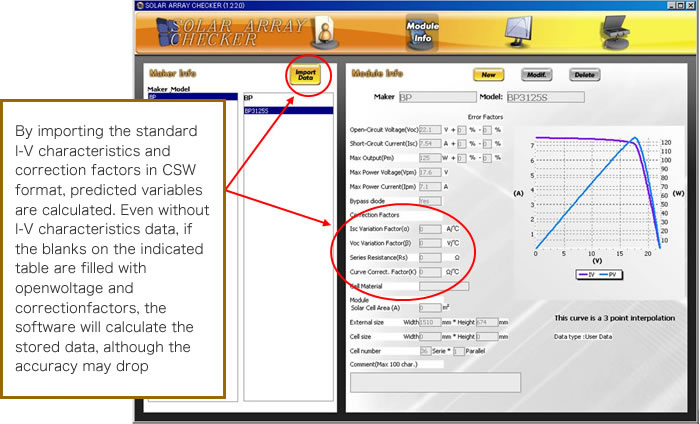Viewport: 700px width, 424px height.
Task: Click the Modif. button
Action: tap(537, 74)
